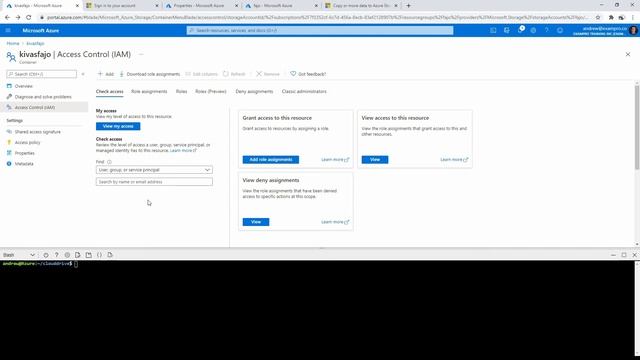Click Remove in the command bar
This screenshot has height=360, width=640.
268,74
